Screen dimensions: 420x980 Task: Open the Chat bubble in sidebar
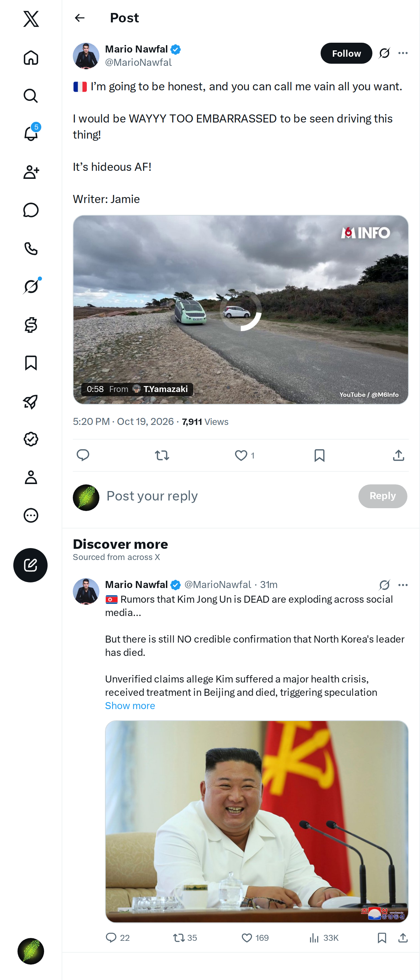pyautogui.click(x=31, y=210)
